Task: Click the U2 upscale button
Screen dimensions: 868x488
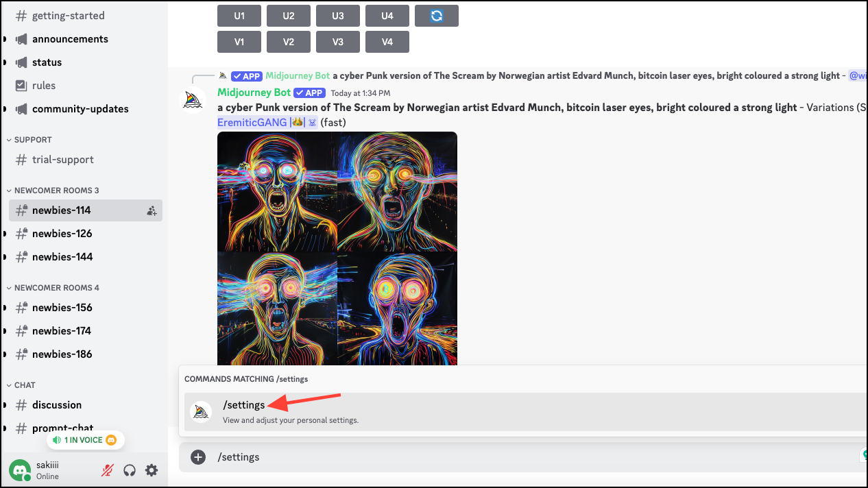Action: (289, 16)
